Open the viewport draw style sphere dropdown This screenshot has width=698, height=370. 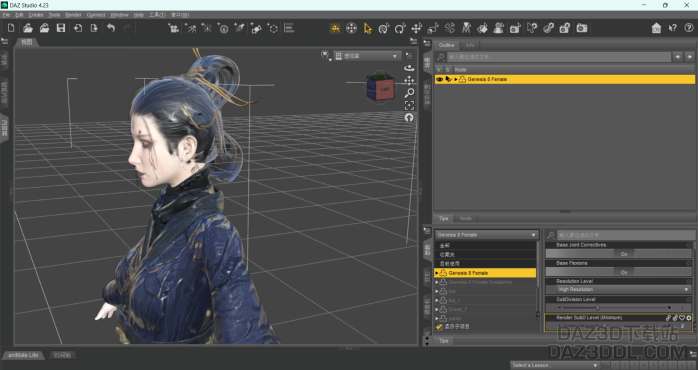click(x=326, y=56)
